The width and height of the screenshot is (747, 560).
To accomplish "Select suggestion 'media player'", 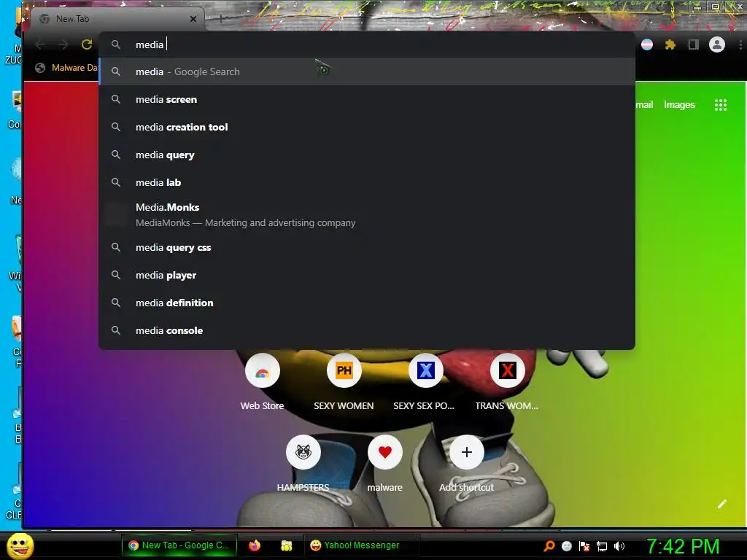I will point(367,275).
